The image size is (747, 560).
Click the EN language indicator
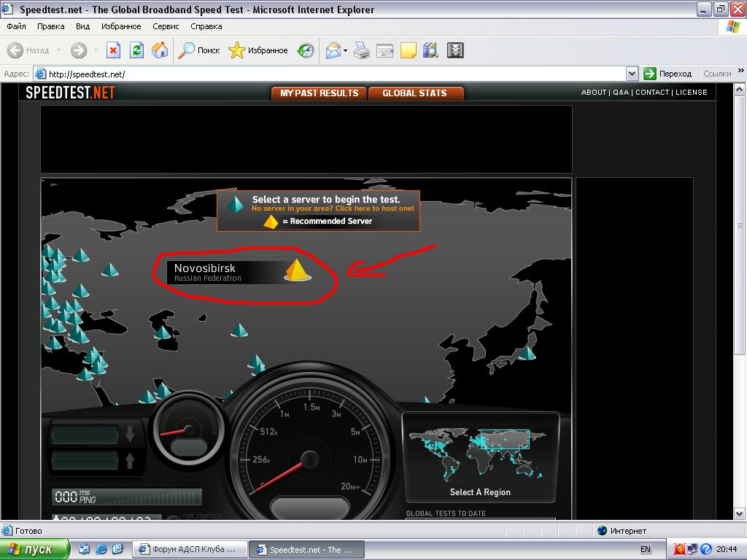coord(646,550)
